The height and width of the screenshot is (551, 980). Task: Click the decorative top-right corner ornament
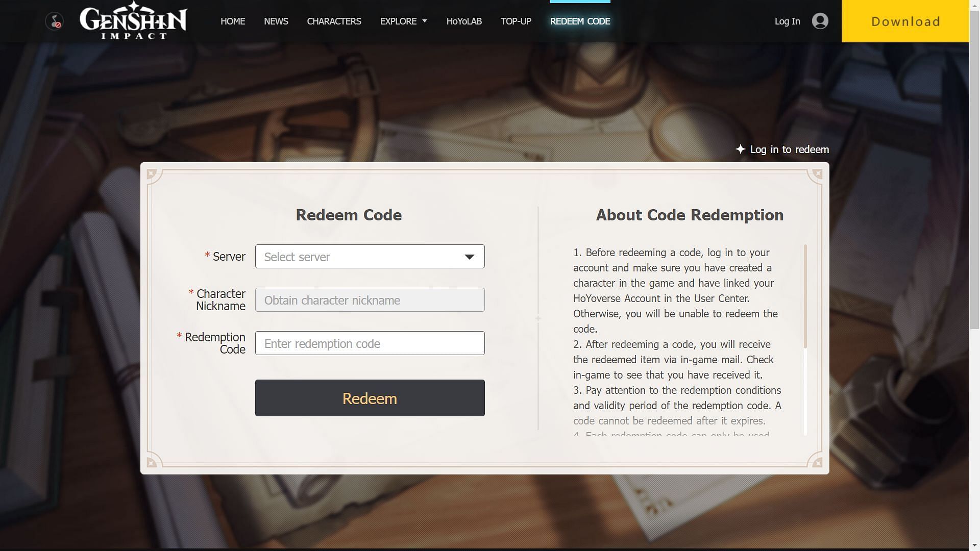[x=818, y=173]
